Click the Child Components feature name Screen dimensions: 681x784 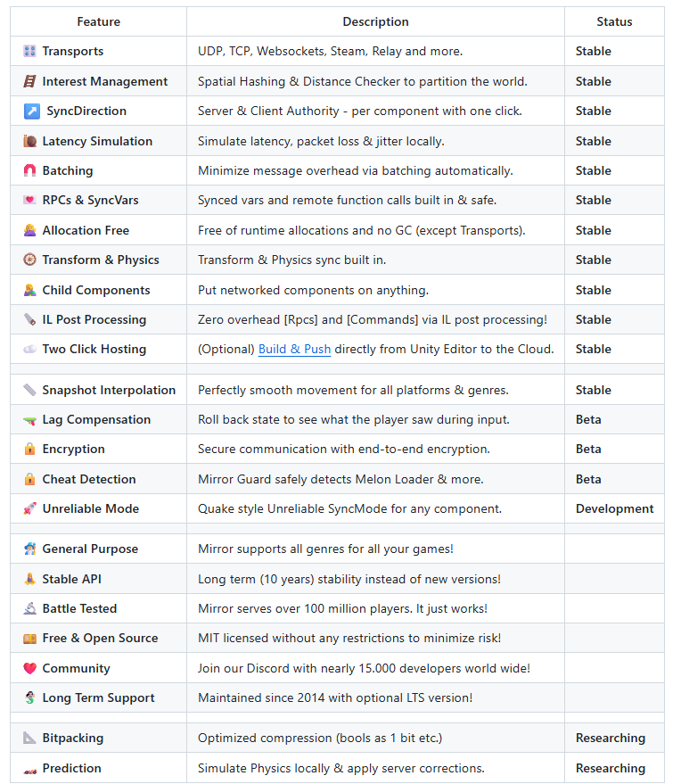[96, 290]
